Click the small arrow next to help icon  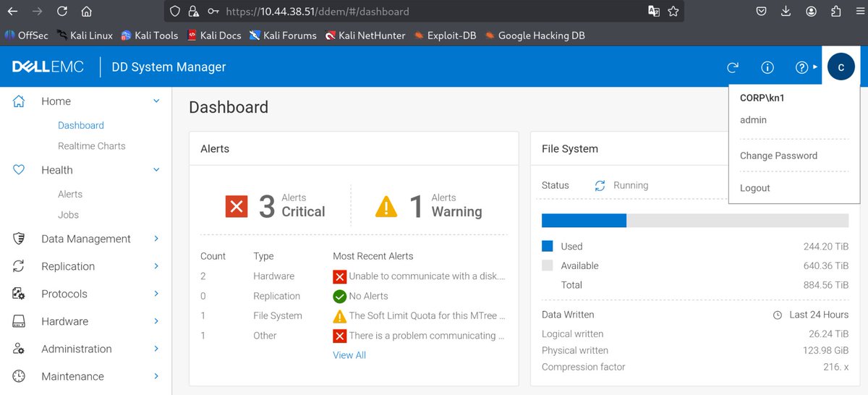[x=815, y=67]
